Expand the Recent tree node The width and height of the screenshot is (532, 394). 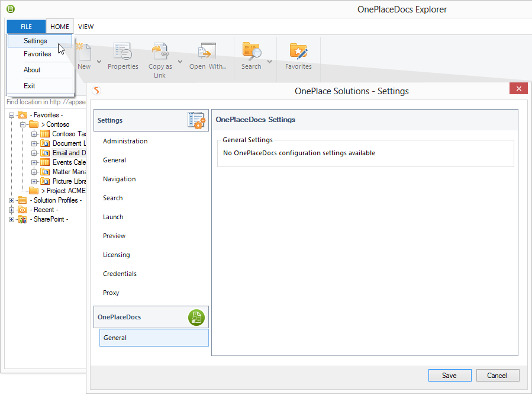pyautogui.click(x=12, y=210)
